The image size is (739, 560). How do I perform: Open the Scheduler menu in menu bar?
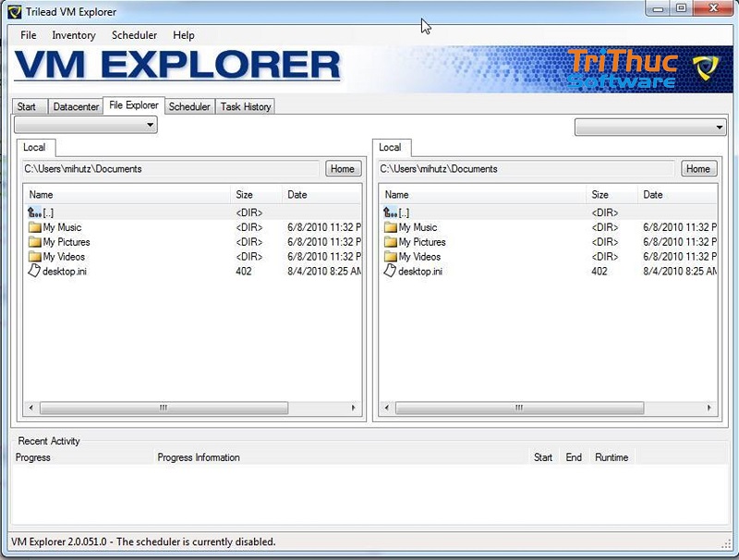[134, 35]
